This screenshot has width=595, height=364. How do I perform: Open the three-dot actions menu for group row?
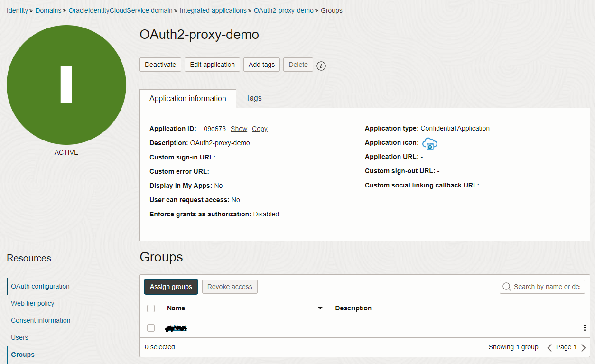point(585,328)
